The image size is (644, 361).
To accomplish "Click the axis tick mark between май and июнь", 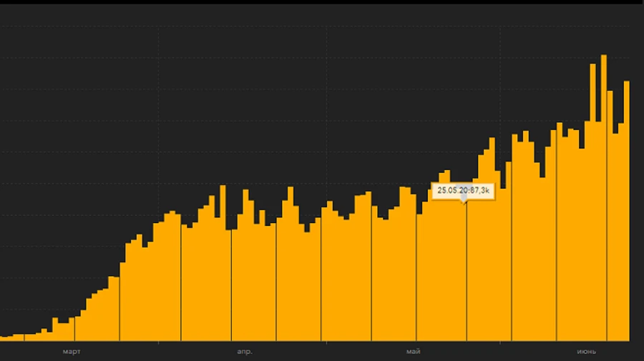I will click(499, 343).
